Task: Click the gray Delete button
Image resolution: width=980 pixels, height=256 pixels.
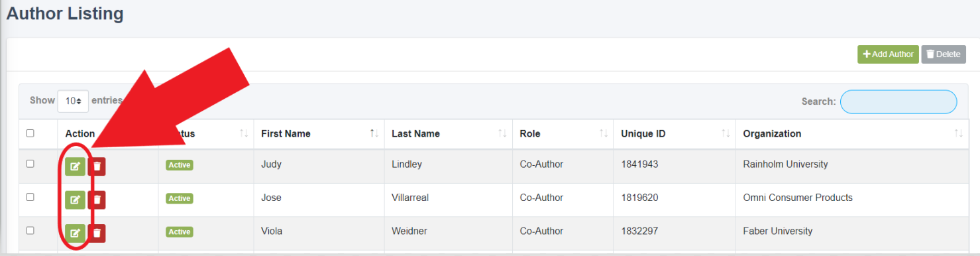Action: pos(944,54)
